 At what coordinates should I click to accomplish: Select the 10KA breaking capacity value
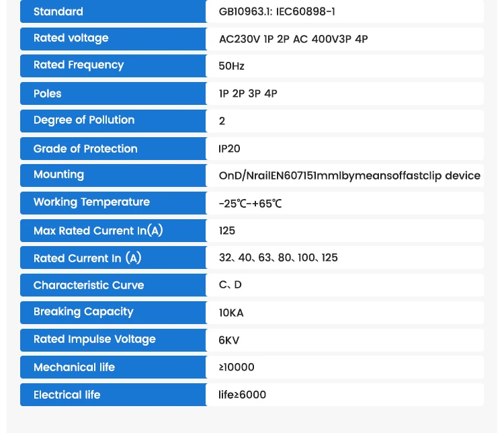pyautogui.click(x=231, y=313)
